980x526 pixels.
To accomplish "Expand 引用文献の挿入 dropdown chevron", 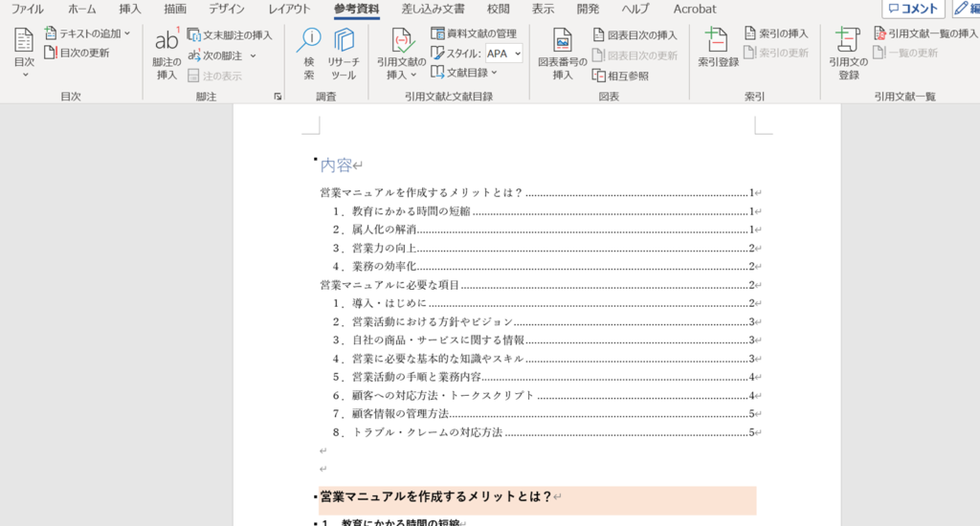I will 413,76.
